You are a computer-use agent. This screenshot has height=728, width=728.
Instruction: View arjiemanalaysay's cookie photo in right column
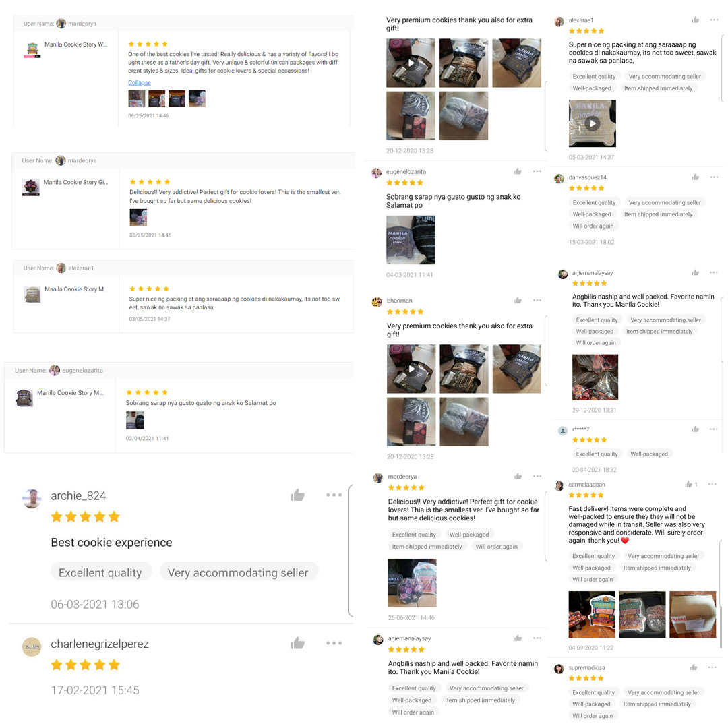[x=595, y=377]
